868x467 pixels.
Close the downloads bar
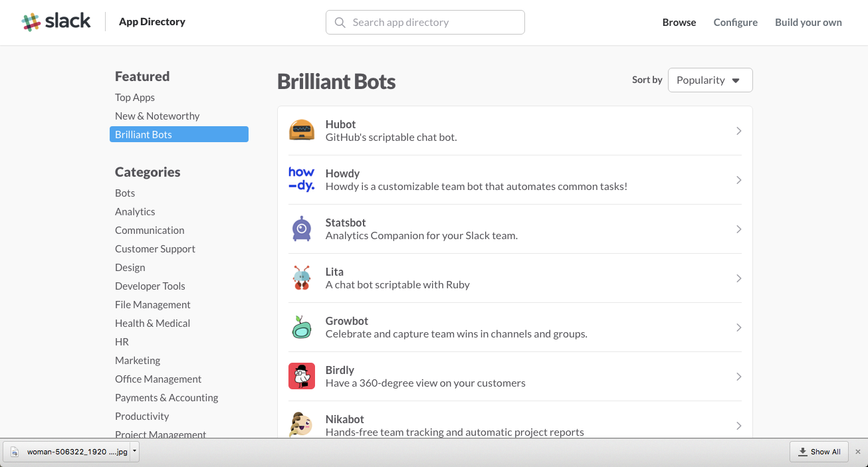857,452
